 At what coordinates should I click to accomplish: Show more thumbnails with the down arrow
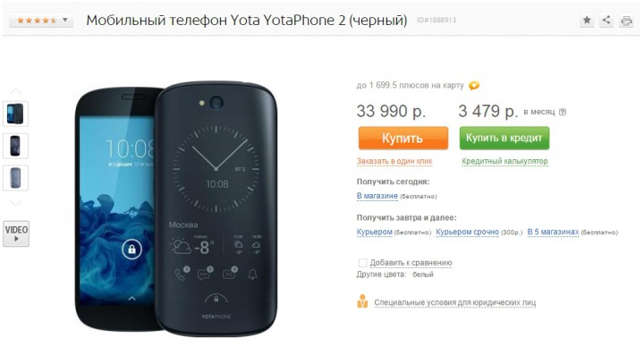(15, 203)
